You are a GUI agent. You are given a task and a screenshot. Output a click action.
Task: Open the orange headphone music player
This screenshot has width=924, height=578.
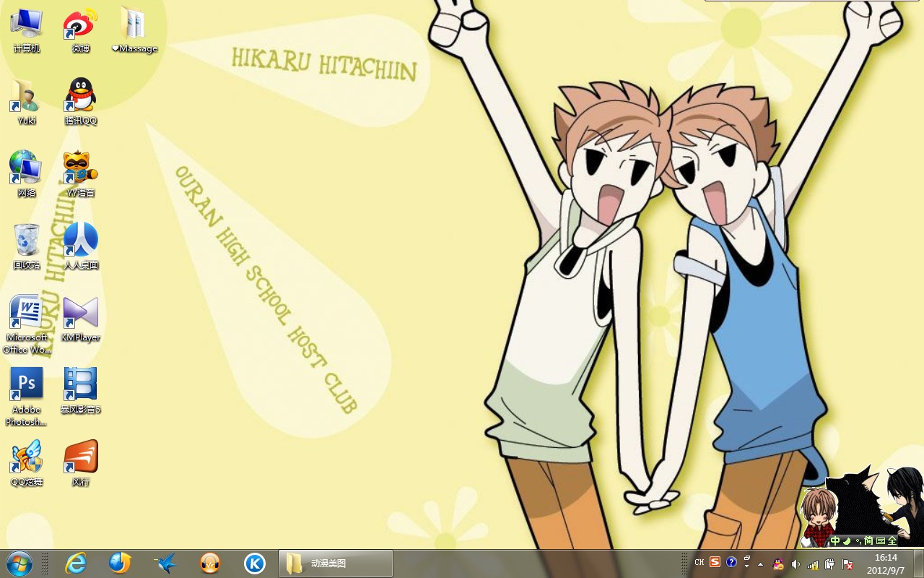click(x=210, y=563)
